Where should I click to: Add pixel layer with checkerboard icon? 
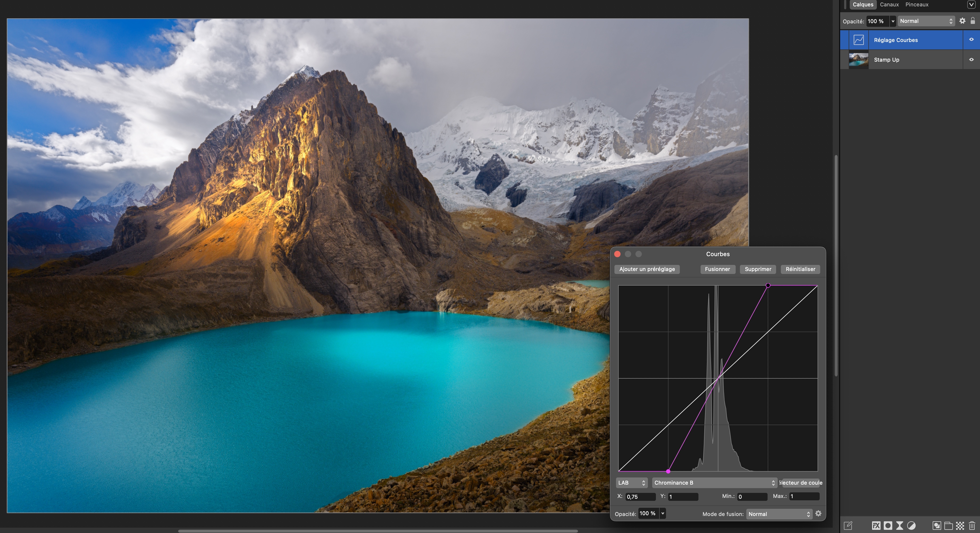[x=960, y=525]
